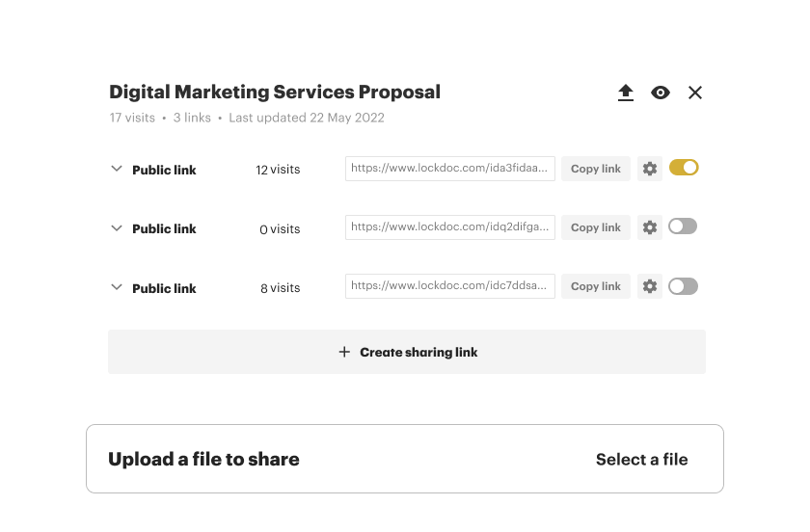Expand the Public link with 8 visits
Image resolution: width=810 pixels, height=532 pixels.
coord(117,287)
